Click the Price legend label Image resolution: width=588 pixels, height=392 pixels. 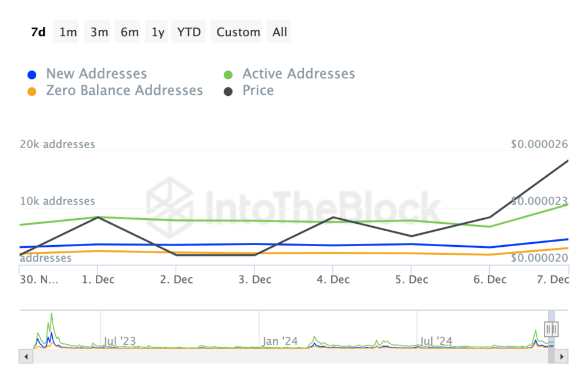[x=258, y=91]
